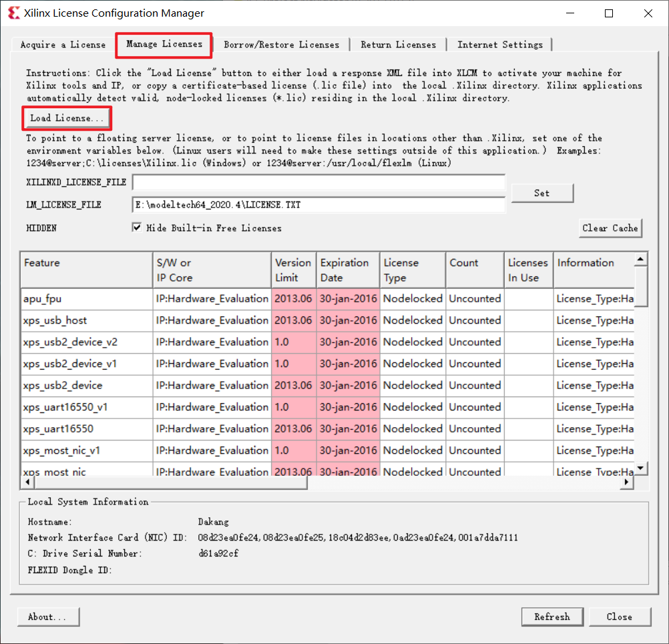The image size is (669, 644).
Task: Click License Type column header
Action: [413, 270]
